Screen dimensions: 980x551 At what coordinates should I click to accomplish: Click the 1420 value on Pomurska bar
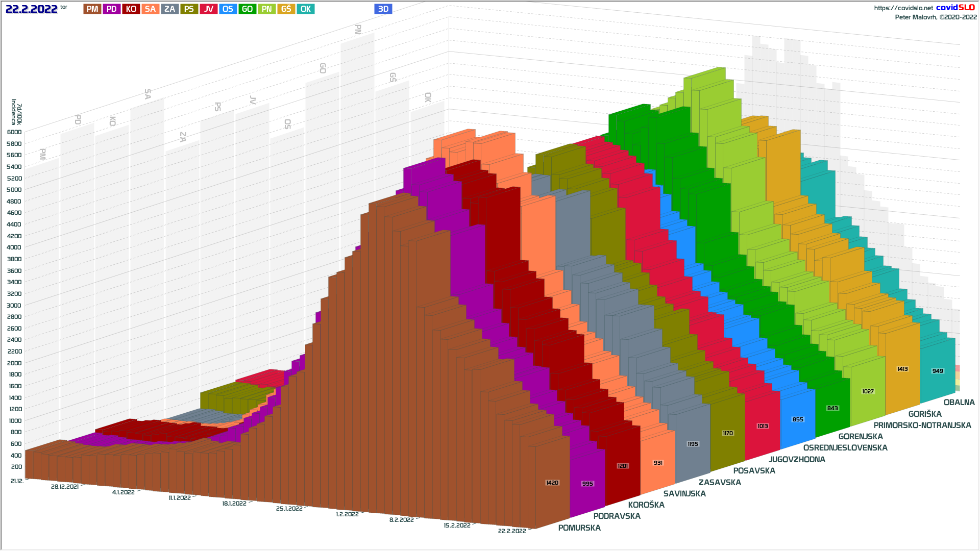point(552,483)
